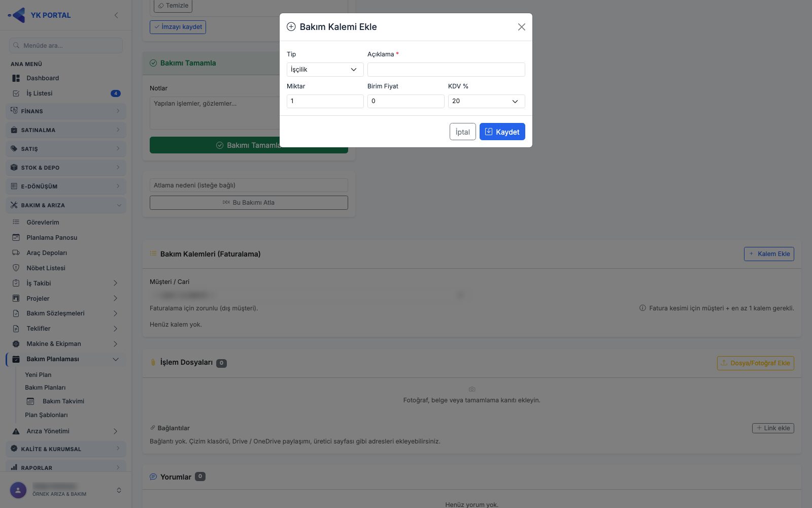Collapse the Bakım Planlaması submenu

[116, 359]
